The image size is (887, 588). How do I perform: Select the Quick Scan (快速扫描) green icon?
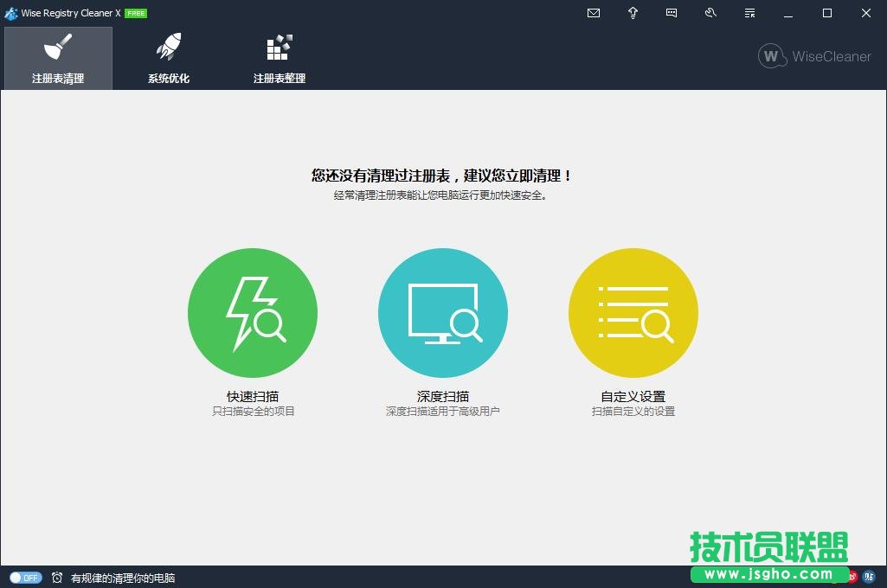252,312
